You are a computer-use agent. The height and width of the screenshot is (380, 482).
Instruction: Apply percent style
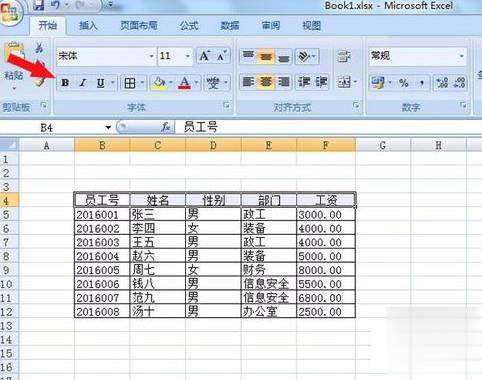pos(404,83)
